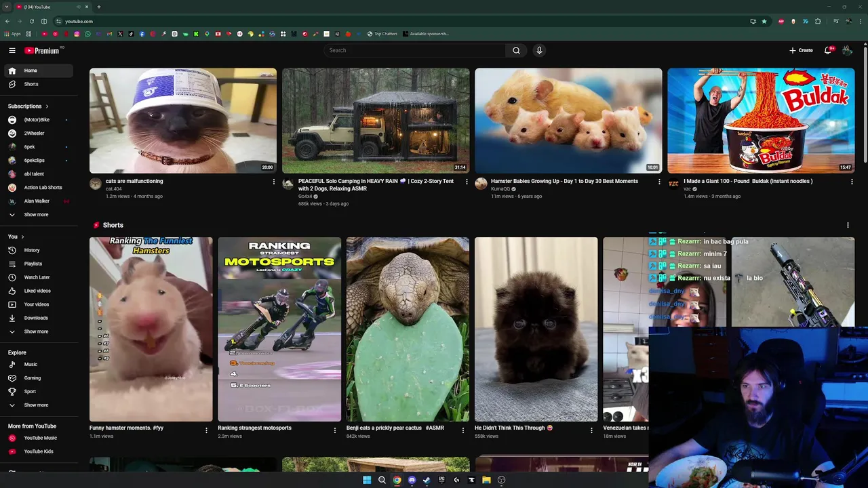Open the 6pek subscription channel

point(38,147)
